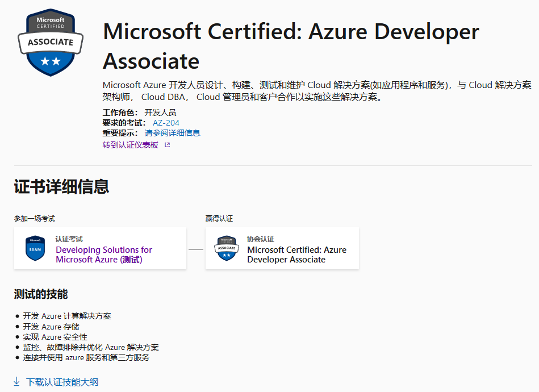Select the 实现 Azure 安全性 bullet
The width and height of the screenshot is (539, 392).
pos(55,337)
